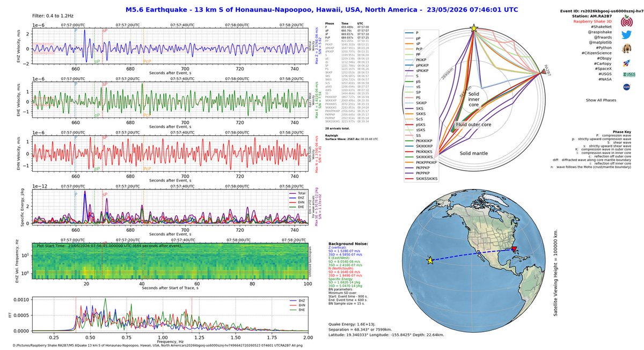Click the yellow star on the ray path diagram

point(473,28)
